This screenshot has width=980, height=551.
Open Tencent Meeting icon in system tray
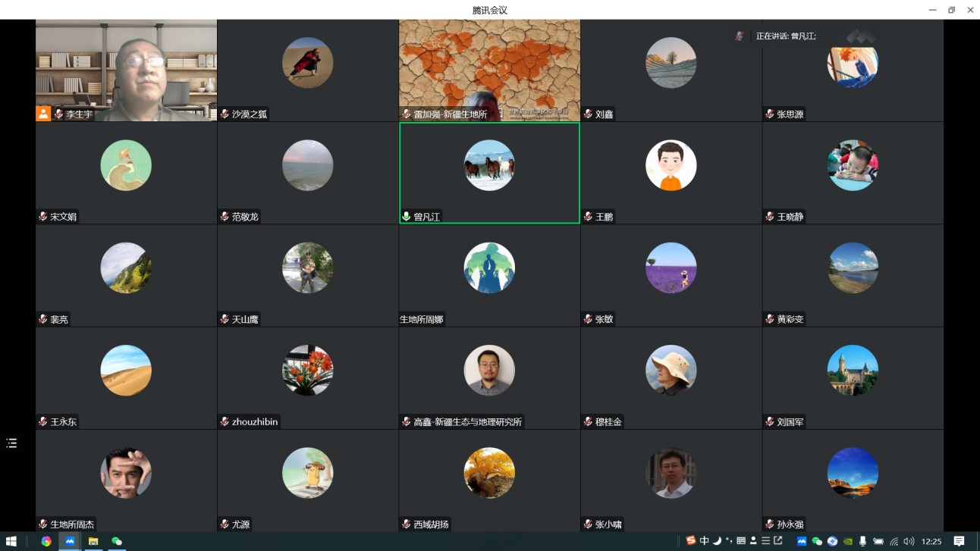click(802, 541)
